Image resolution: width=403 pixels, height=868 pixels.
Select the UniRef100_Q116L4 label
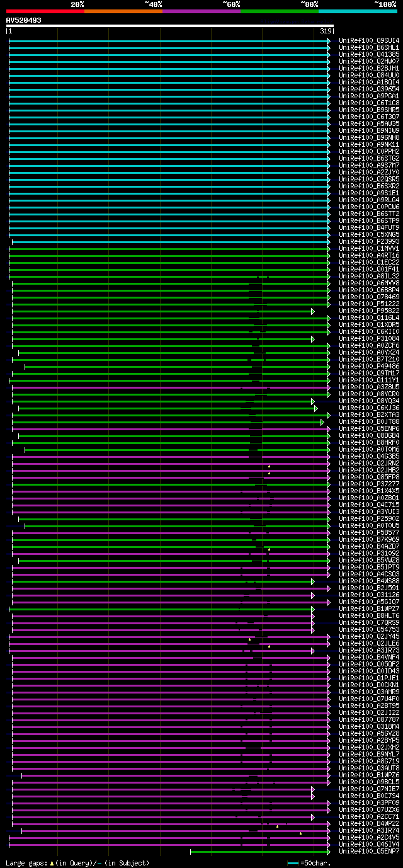pyautogui.click(x=369, y=318)
